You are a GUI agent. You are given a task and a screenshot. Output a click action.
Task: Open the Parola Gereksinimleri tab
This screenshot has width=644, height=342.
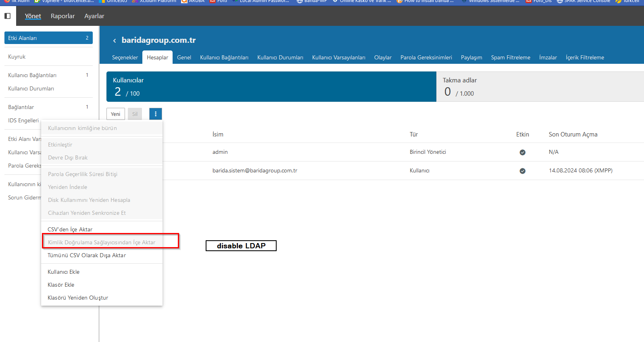point(426,57)
